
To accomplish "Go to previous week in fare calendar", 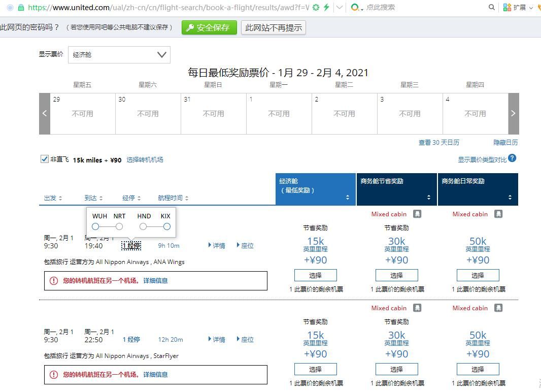I will (x=45, y=113).
